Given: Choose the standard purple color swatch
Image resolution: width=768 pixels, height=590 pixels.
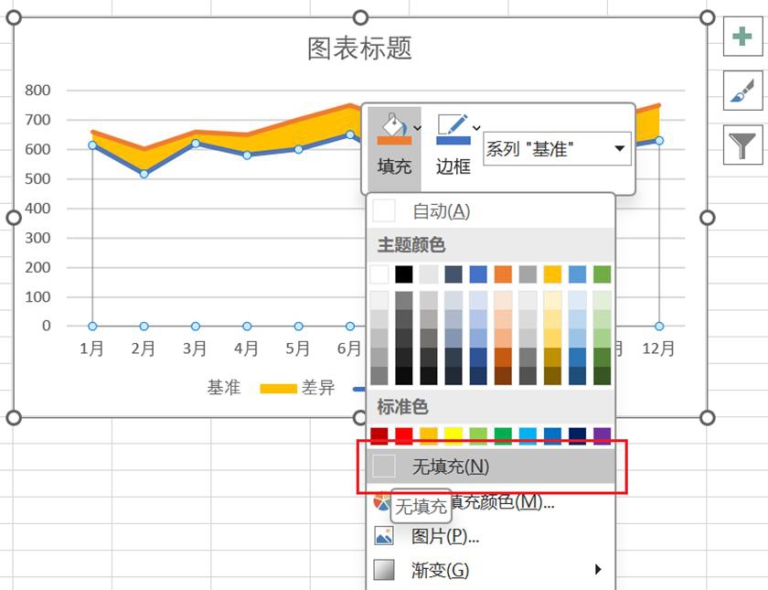Looking at the screenshot, I should point(602,436).
